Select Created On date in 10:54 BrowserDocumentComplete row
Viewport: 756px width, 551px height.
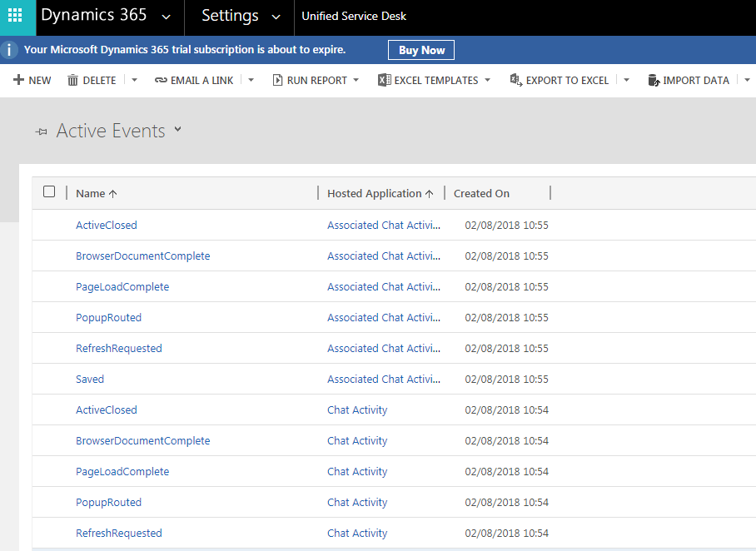(x=507, y=441)
